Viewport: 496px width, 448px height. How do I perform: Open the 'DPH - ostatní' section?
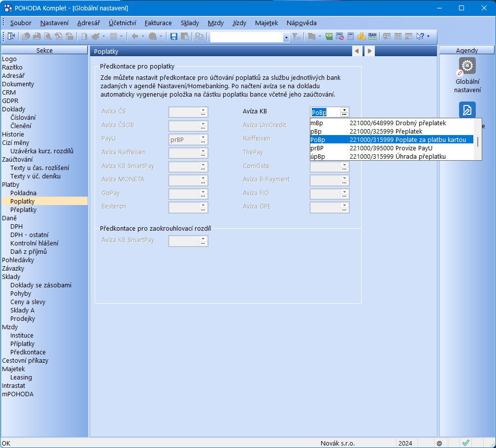tap(30, 235)
